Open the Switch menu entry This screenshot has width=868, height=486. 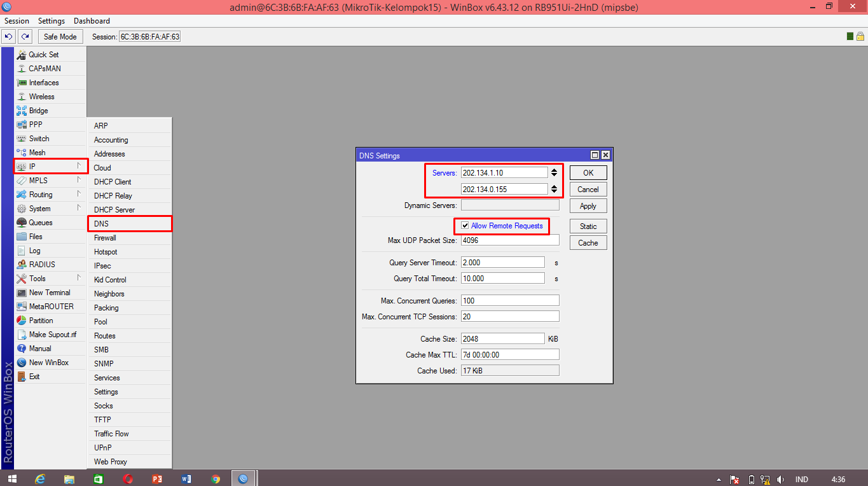point(50,139)
